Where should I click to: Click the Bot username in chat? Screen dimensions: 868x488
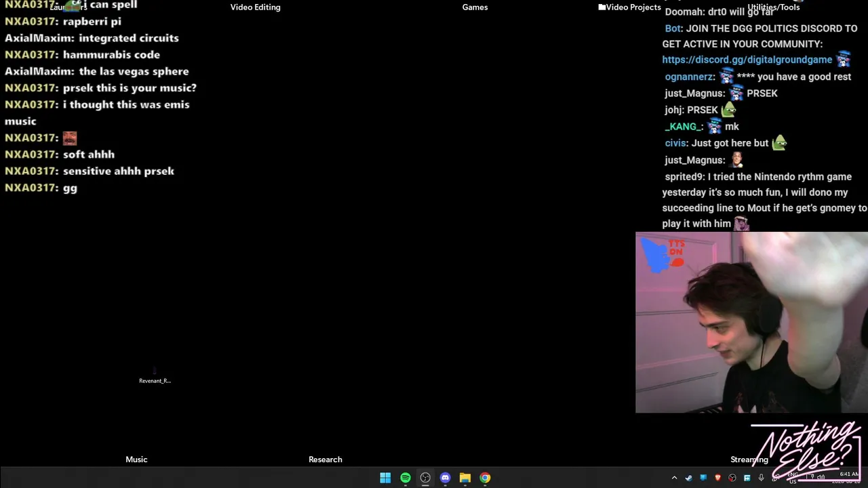pyautogui.click(x=673, y=28)
